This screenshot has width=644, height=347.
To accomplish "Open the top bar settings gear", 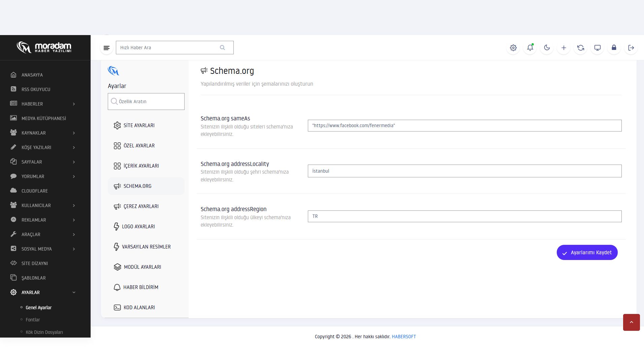I will tap(513, 48).
